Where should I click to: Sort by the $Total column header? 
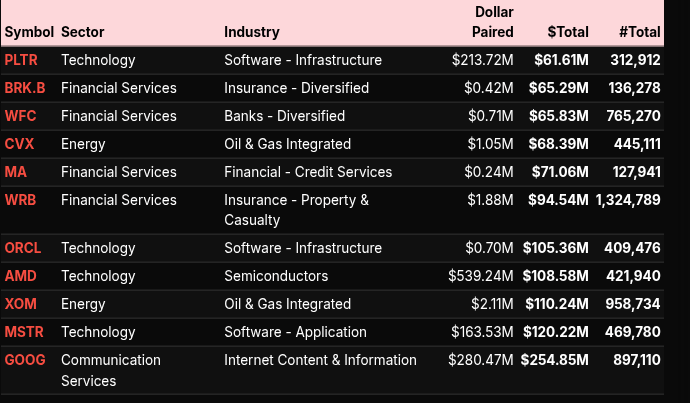pos(567,32)
